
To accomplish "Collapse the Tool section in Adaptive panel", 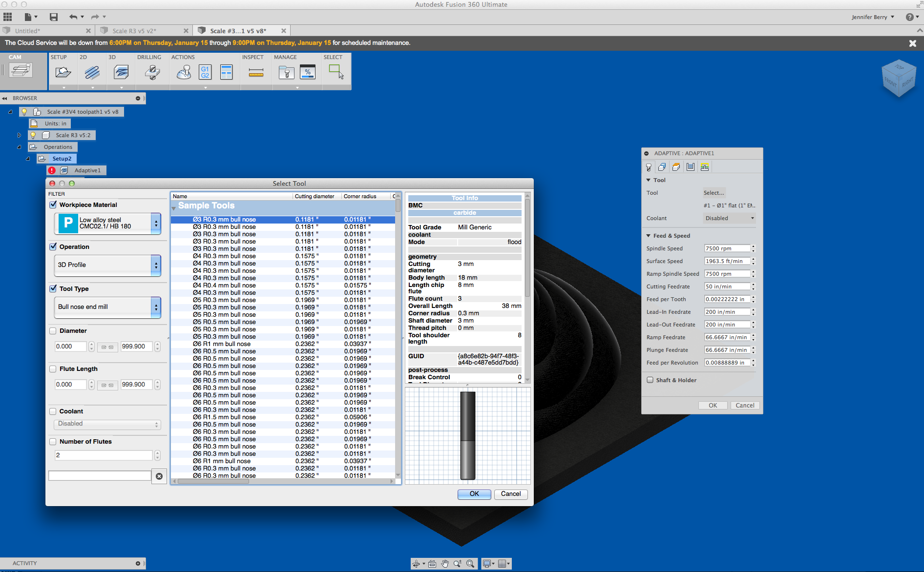I will pyautogui.click(x=648, y=180).
